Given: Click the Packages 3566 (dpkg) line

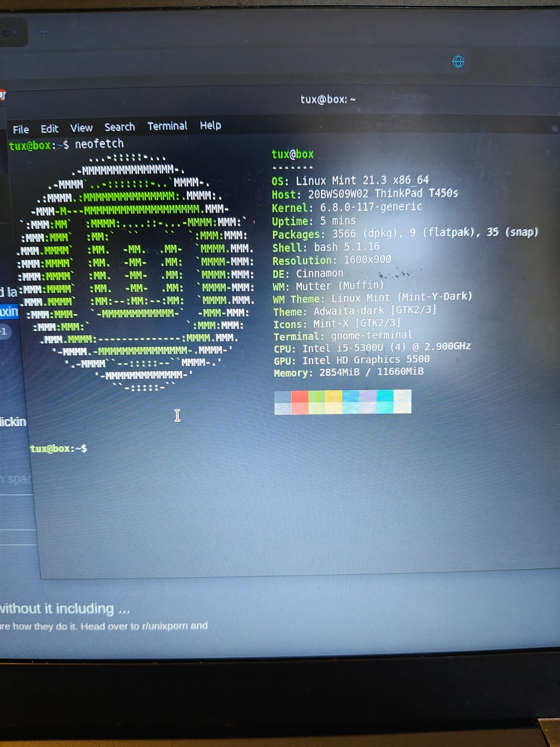Looking at the screenshot, I should click(x=405, y=233).
